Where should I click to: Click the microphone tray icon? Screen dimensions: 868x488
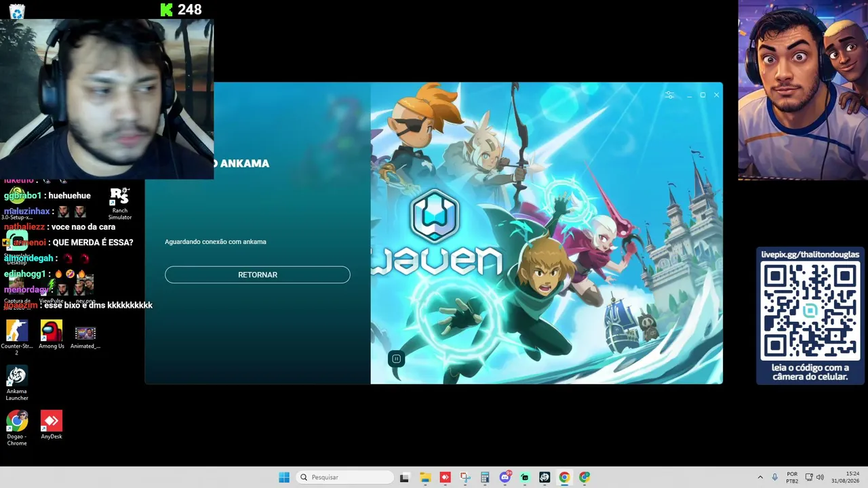[775, 477]
